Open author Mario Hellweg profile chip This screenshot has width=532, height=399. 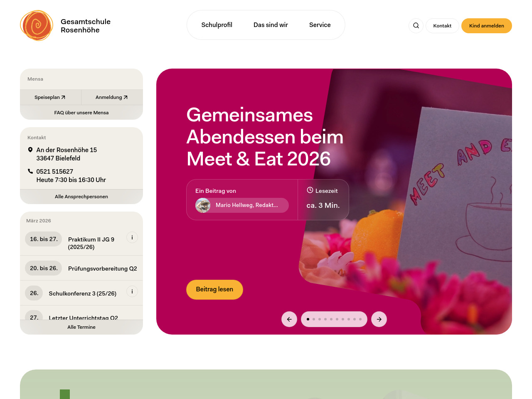pyautogui.click(x=242, y=205)
